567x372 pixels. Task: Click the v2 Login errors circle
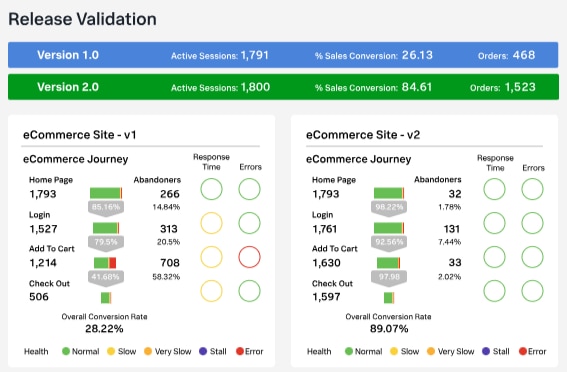tap(532, 223)
